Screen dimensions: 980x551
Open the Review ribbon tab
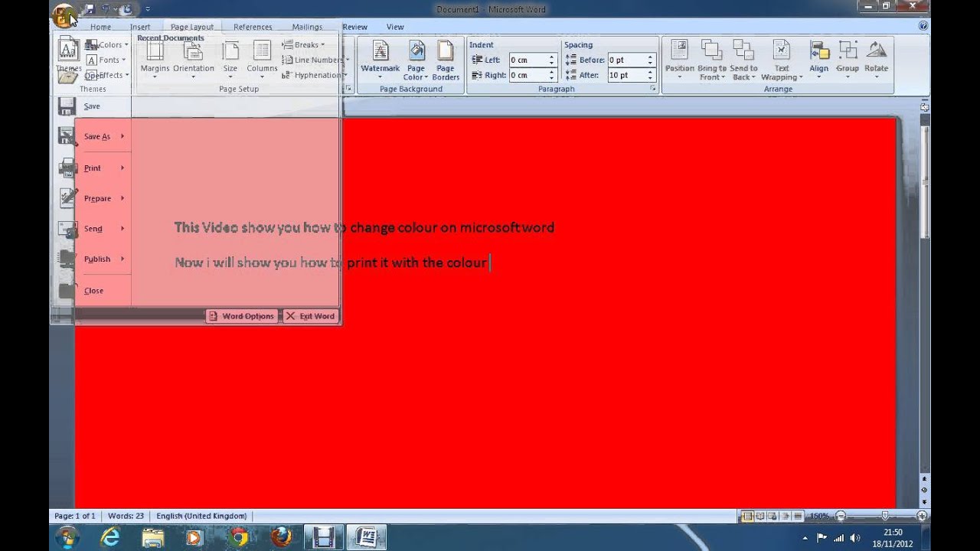click(x=354, y=27)
